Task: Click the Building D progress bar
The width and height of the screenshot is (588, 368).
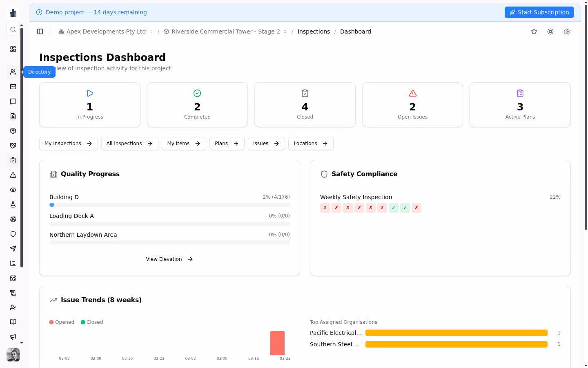Action: click(x=169, y=204)
